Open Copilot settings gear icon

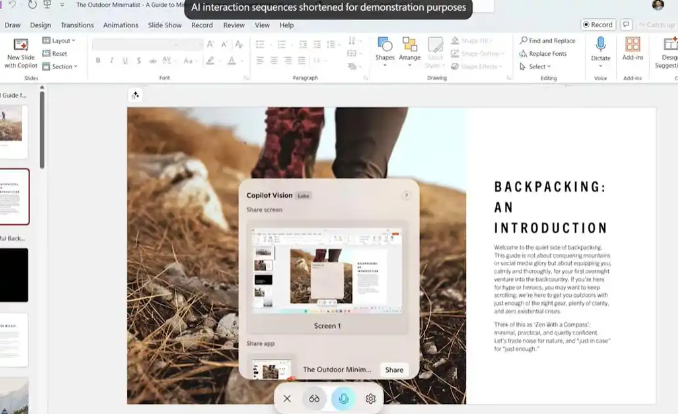tap(371, 398)
